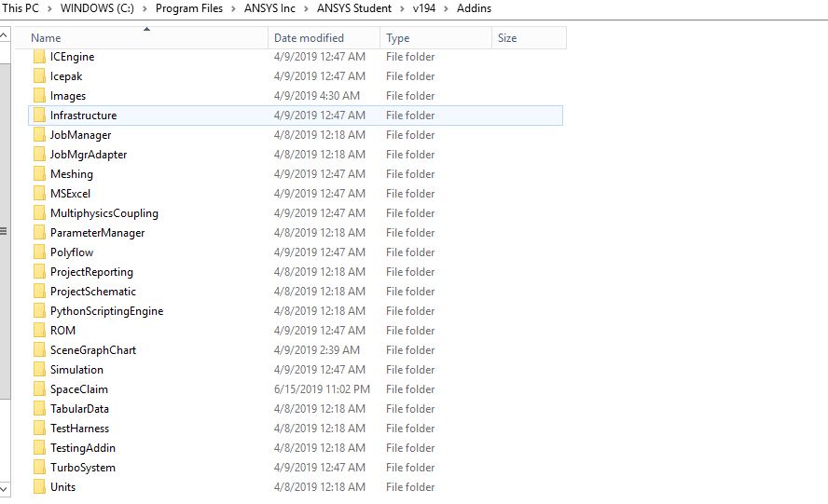Click File folder type in the ROM row
Screen dimensions: 828x504
click(x=410, y=331)
